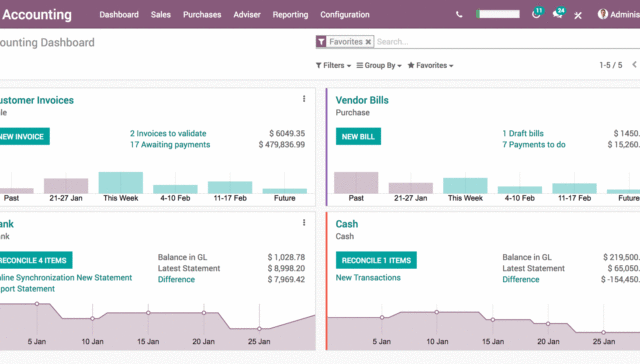640x364 pixels.
Task: Open 2 Invoices to validate link
Action: tap(168, 133)
